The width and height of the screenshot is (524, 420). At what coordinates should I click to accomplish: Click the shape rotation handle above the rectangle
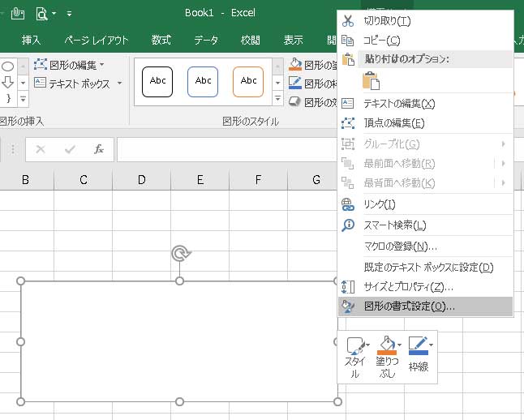(180, 254)
